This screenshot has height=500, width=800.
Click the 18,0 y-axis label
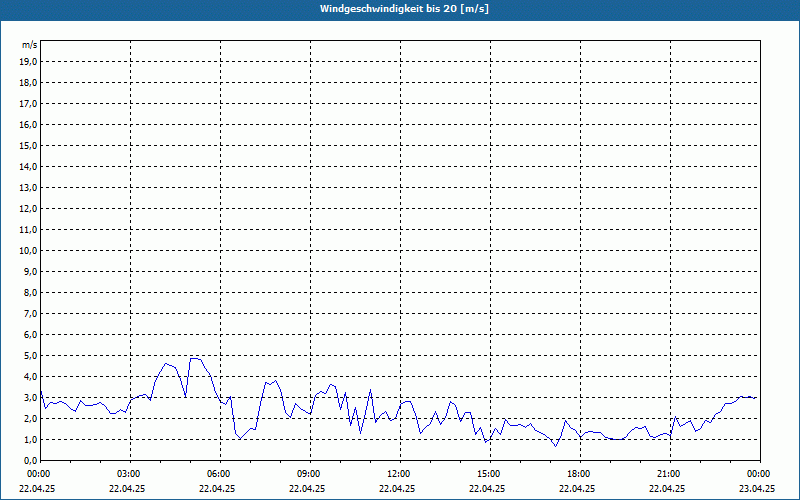[x=28, y=83]
